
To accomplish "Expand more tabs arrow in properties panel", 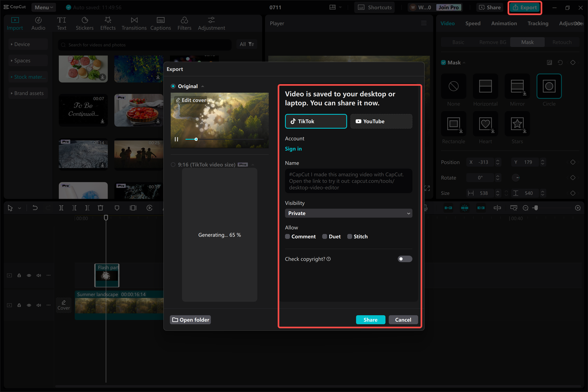I will pyautogui.click(x=578, y=23).
